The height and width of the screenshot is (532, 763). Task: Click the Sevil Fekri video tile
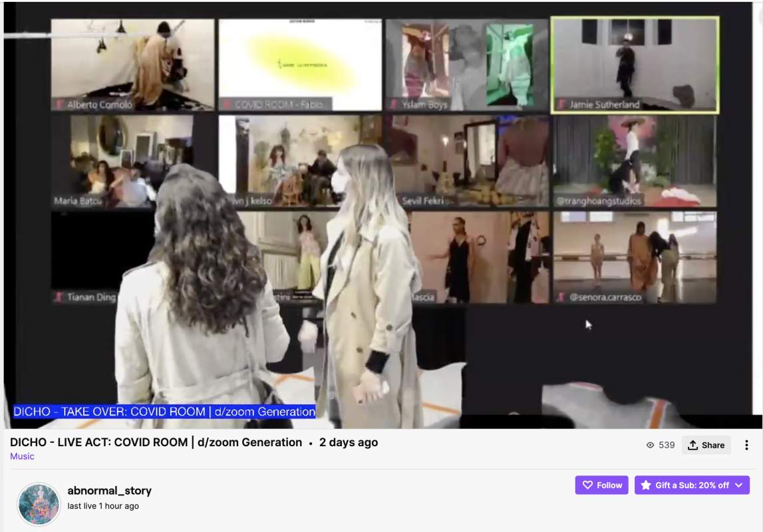[x=470, y=161]
